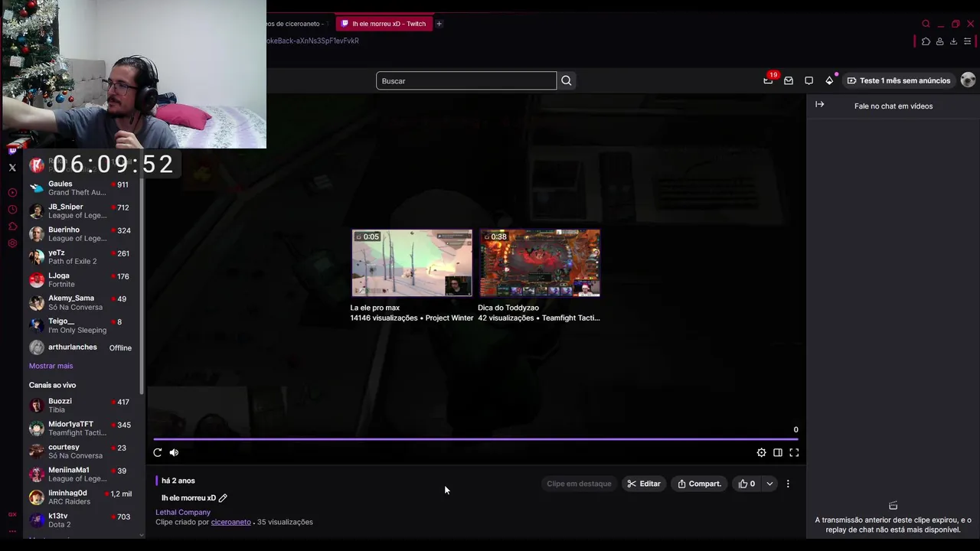Open the three-dot more options menu

click(x=788, y=484)
